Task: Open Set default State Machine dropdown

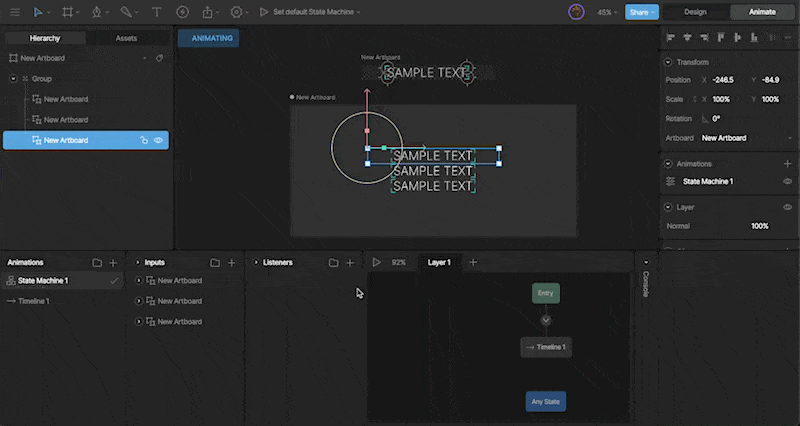Action: click(316, 12)
